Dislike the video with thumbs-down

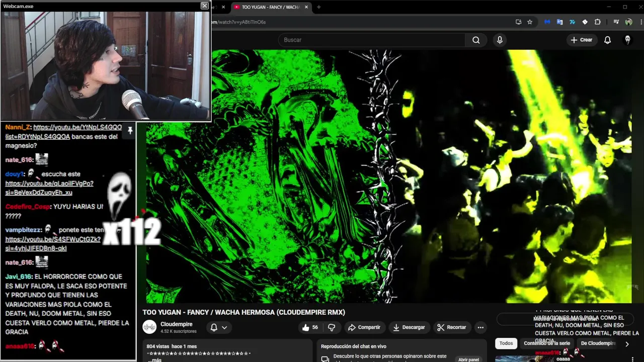[x=332, y=327]
